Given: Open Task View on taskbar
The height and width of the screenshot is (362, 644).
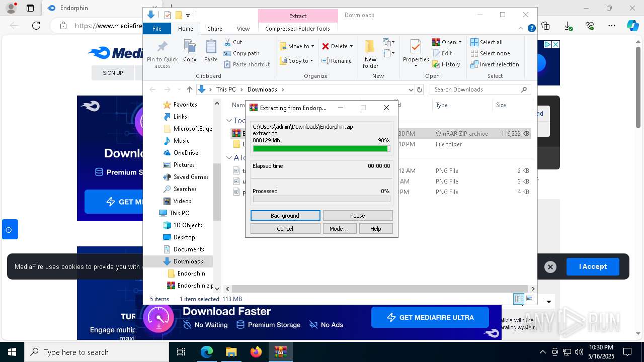Looking at the screenshot, I should (181, 352).
